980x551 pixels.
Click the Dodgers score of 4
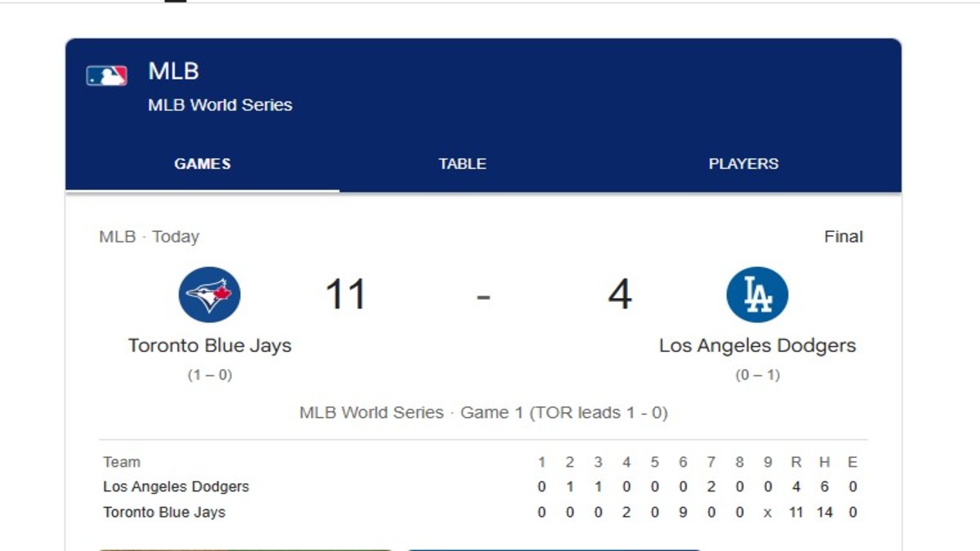click(620, 295)
